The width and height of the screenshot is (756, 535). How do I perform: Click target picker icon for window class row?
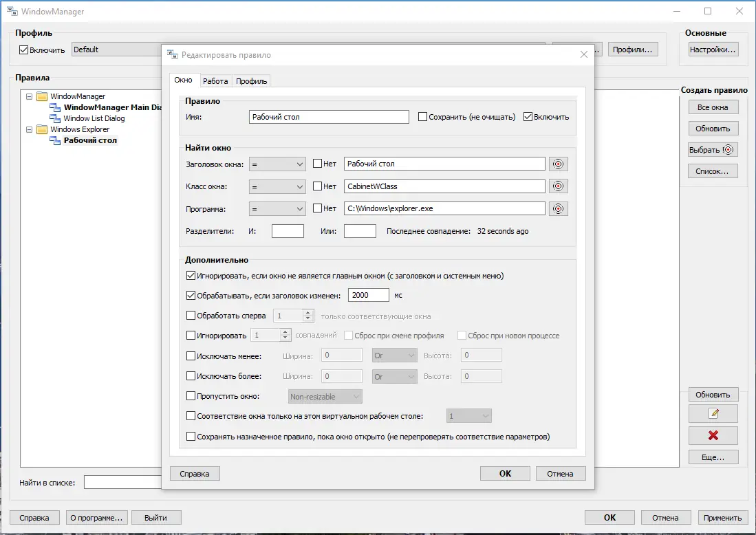point(558,186)
